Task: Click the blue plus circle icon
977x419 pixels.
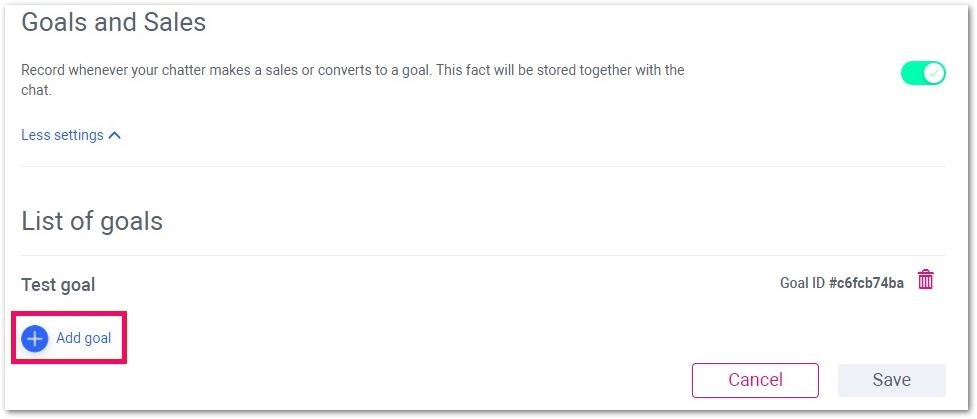Action: 34,339
